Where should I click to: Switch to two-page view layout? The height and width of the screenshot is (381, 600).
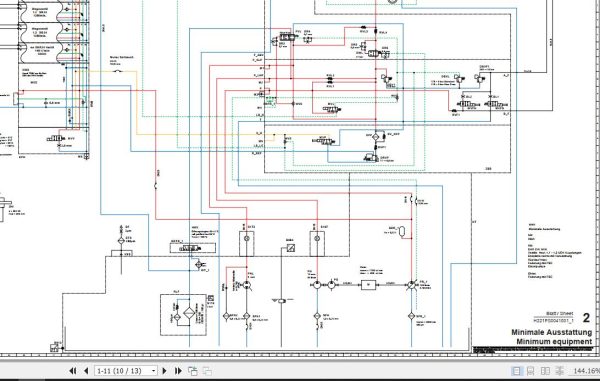545,371
